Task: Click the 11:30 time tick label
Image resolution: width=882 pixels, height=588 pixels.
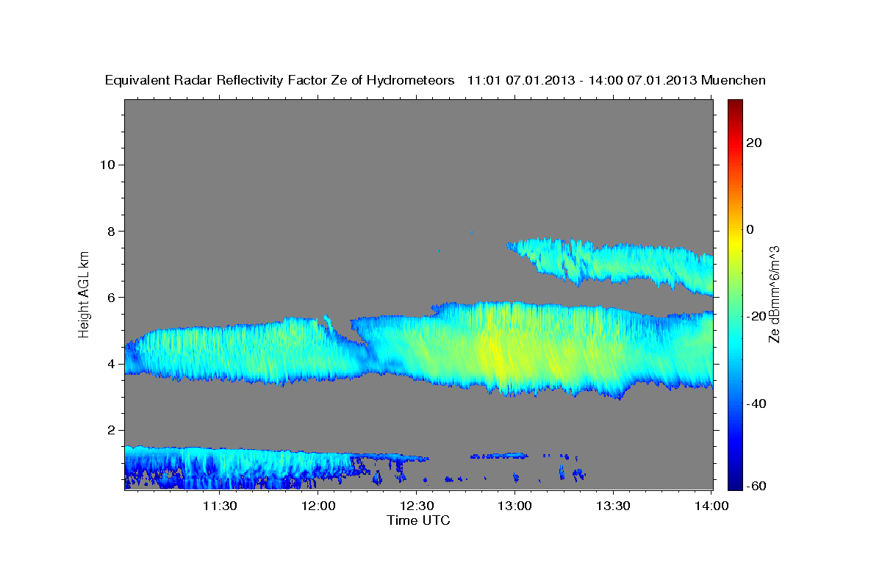Action: [220, 506]
